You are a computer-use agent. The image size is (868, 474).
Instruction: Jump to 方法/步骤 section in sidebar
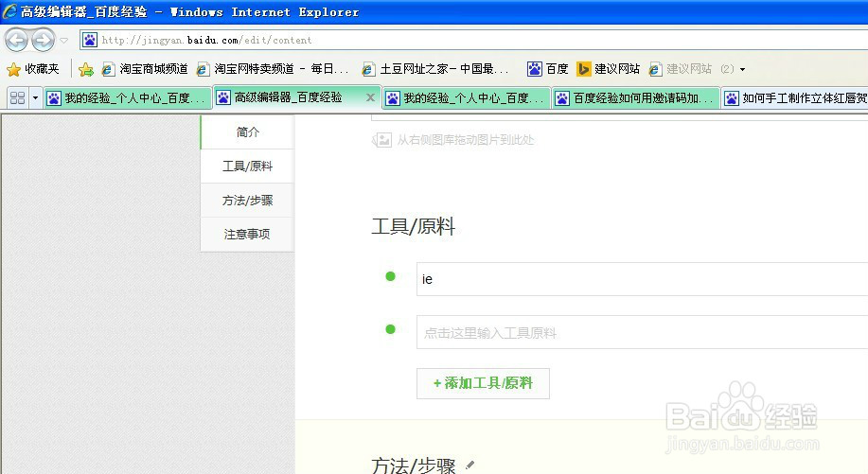[x=247, y=201]
